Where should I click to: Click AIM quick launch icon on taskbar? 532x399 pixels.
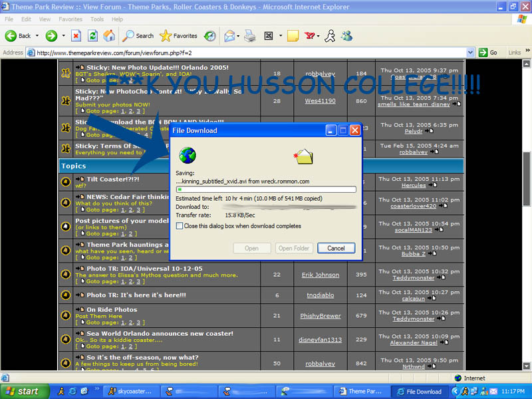click(61, 392)
